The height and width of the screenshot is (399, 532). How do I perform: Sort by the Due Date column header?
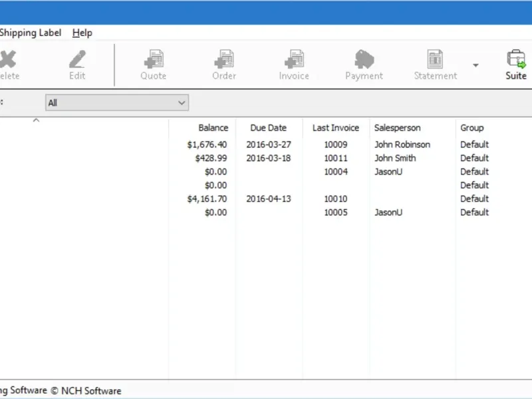pos(269,128)
